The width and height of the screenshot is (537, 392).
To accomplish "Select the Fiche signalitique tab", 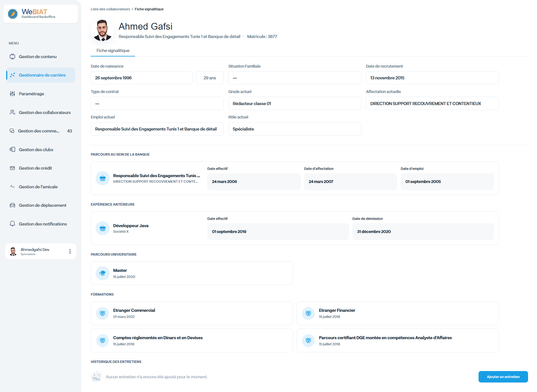I will pyautogui.click(x=113, y=51).
